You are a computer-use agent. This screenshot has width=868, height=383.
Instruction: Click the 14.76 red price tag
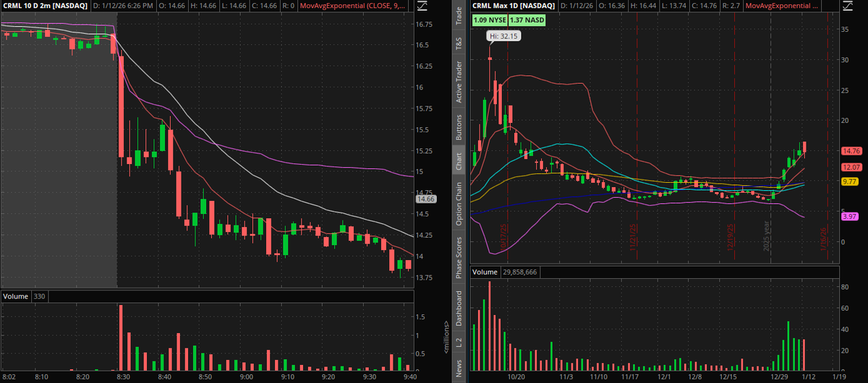tap(850, 151)
